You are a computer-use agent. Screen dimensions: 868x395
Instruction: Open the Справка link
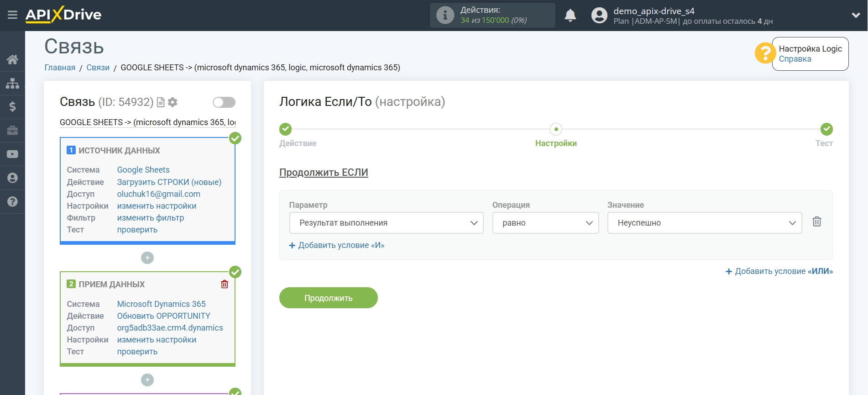795,59
